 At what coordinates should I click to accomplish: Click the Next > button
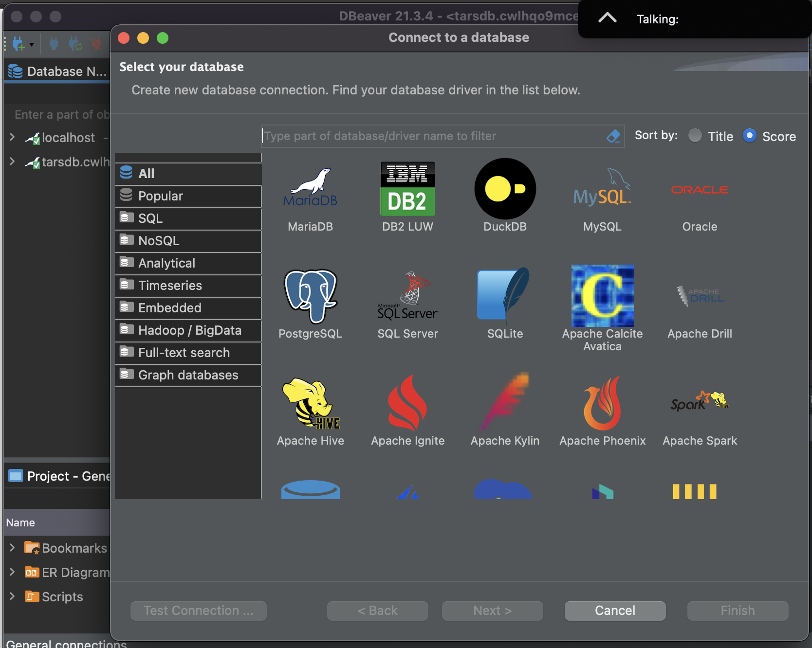(x=492, y=611)
